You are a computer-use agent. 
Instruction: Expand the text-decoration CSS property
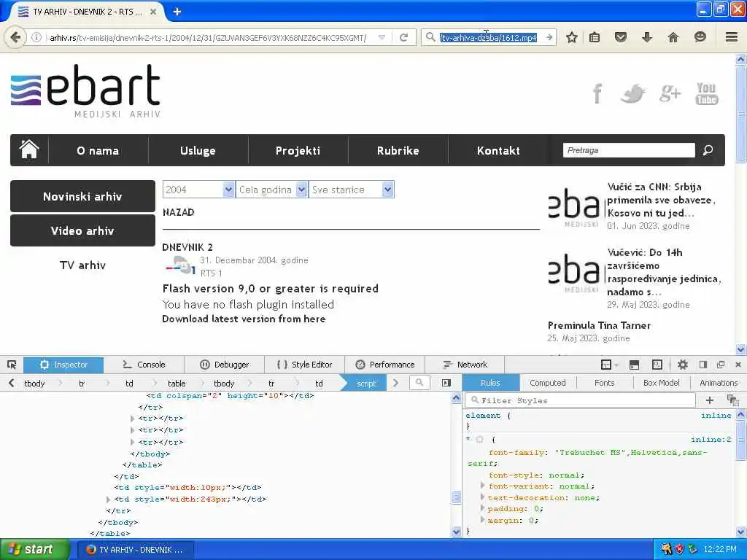coord(482,497)
